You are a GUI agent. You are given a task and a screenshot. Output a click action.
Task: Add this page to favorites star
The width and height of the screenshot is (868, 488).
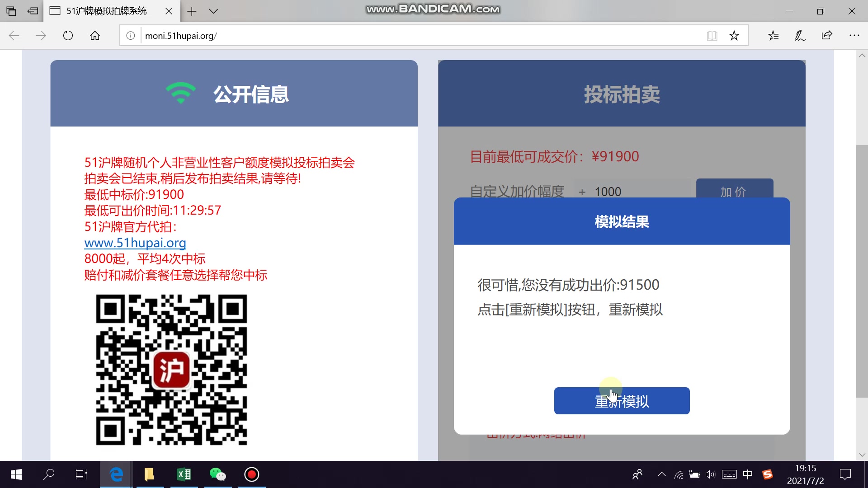(734, 36)
